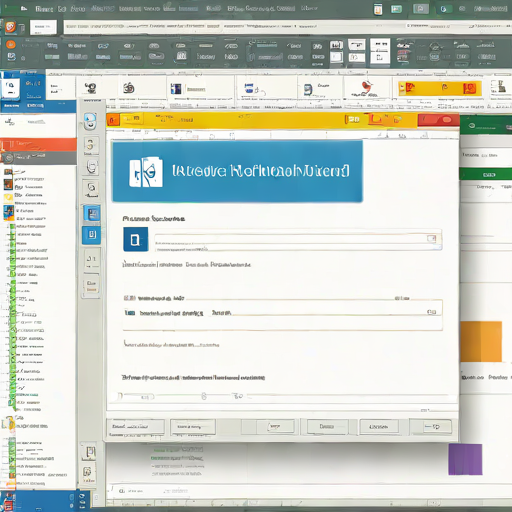Select the gray row below the orange-red row

pos(38,157)
